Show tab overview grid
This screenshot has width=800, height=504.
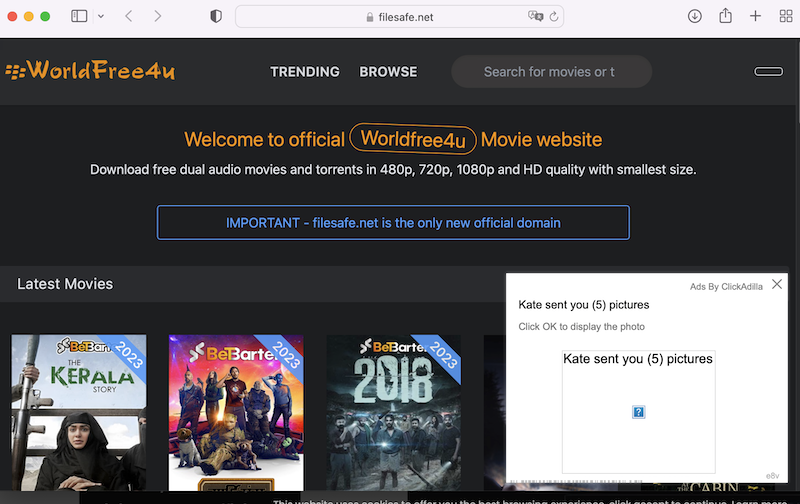pyautogui.click(x=786, y=16)
